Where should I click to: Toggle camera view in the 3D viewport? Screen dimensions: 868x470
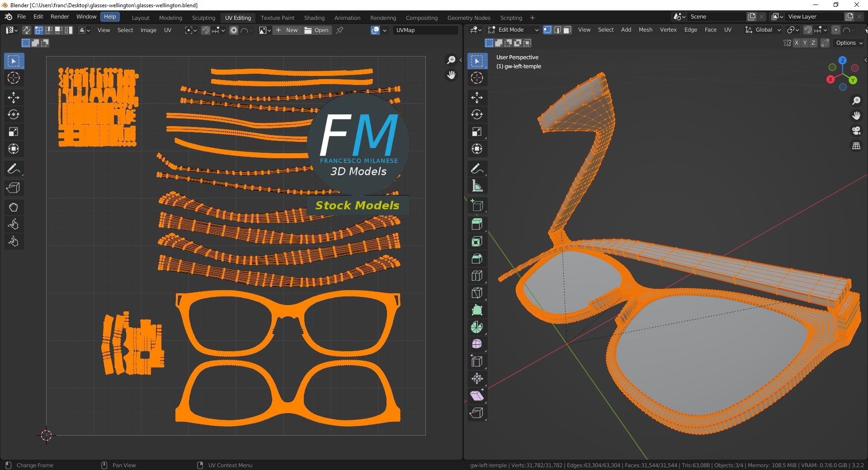point(856,131)
